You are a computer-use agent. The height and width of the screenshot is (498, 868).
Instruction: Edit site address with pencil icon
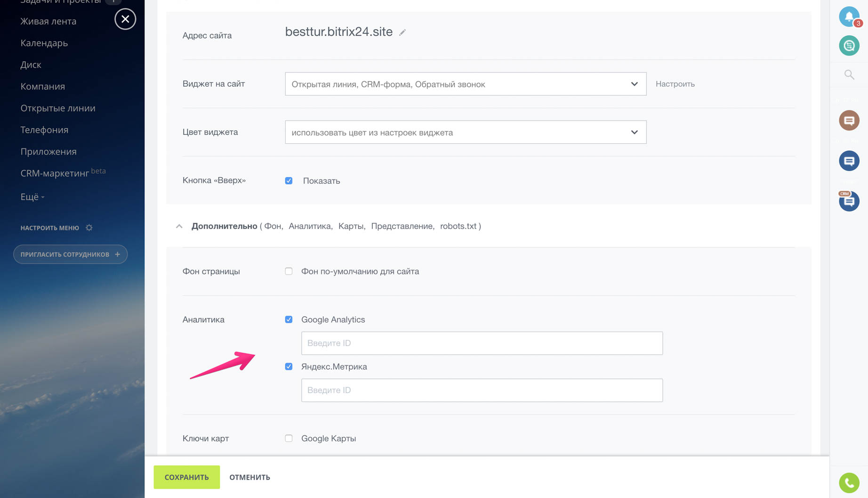[402, 33]
